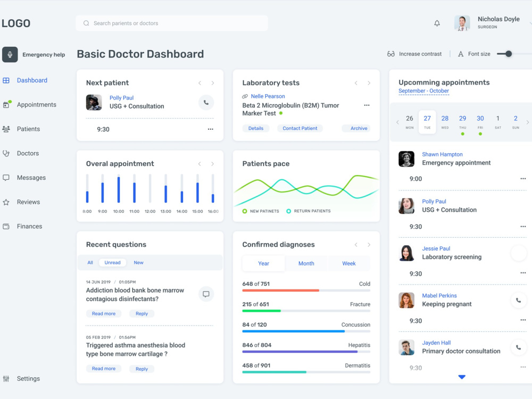The width and height of the screenshot is (532, 399).
Task: Click the Cold diagnoses progress bar
Action: 306,290
